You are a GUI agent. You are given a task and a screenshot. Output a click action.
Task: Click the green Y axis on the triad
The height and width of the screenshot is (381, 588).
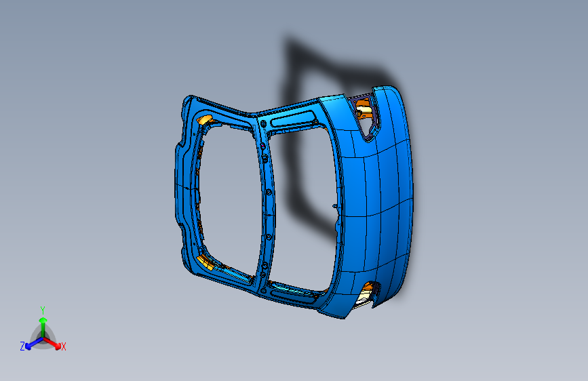tap(43, 327)
